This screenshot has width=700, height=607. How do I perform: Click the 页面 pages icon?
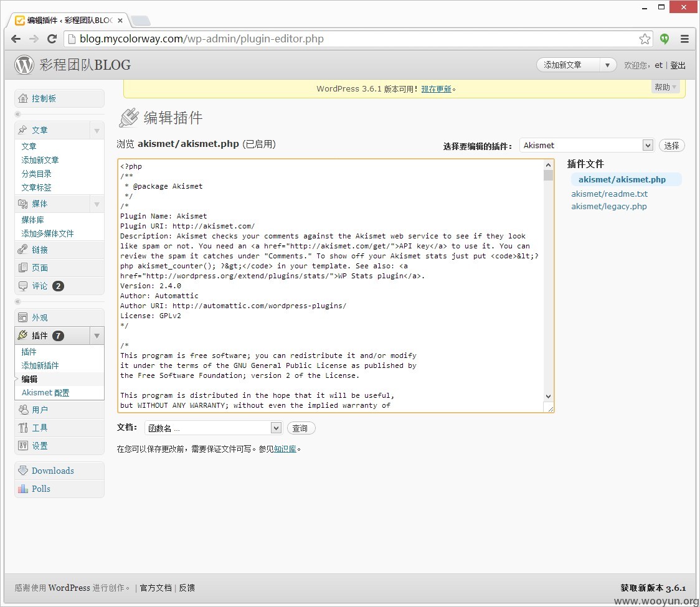click(x=22, y=267)
